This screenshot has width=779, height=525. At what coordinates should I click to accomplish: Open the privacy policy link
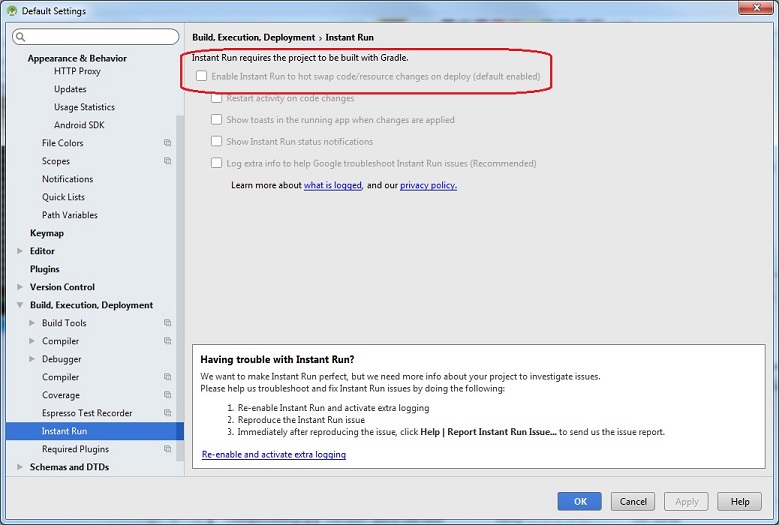click(428, 185)
